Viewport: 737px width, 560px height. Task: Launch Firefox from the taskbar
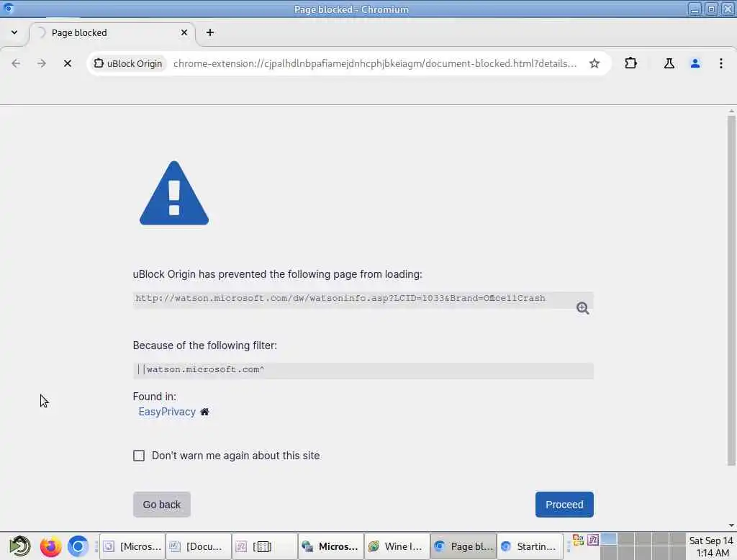click(x=50, y=546)
